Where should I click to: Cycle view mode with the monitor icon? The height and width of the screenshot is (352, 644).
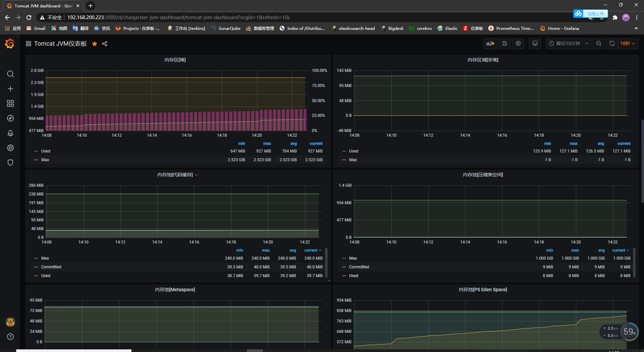click(x=535, y=43)
